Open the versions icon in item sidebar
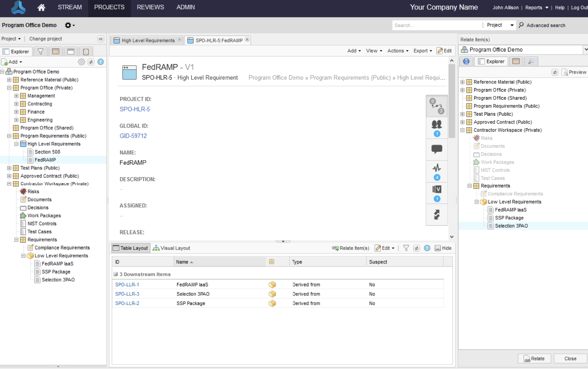The image size is (588, 369). pos(436,190)
